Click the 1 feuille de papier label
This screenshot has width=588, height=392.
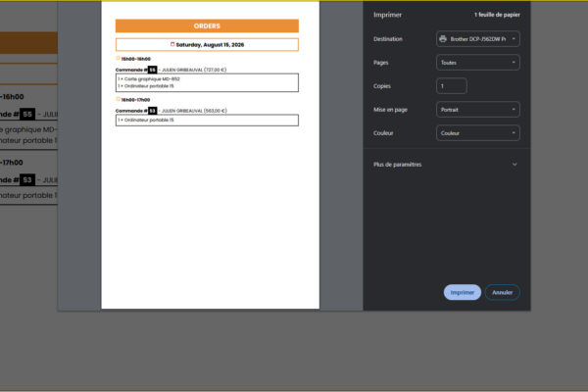pyautogui.click(x=497, y=15)
